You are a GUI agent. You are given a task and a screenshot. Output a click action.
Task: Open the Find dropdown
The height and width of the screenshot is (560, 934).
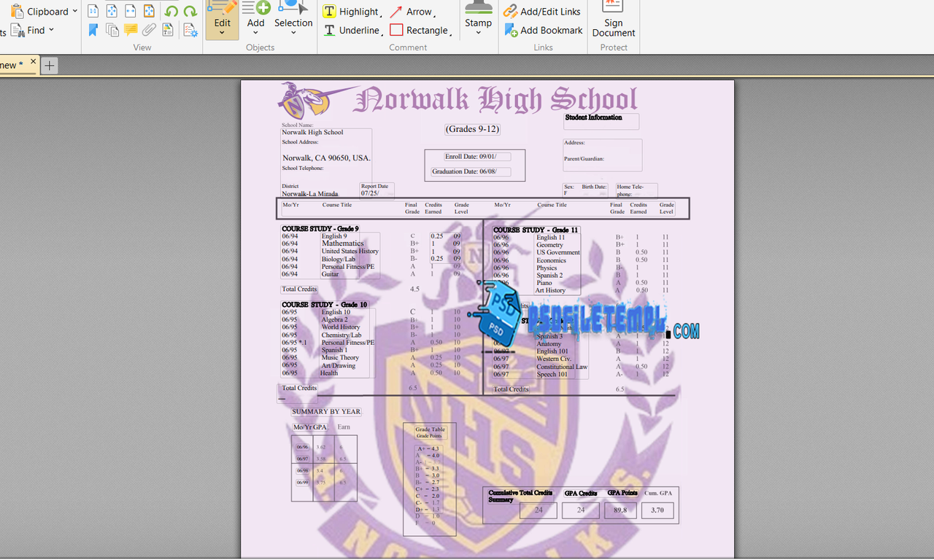(x=33, y=30)
